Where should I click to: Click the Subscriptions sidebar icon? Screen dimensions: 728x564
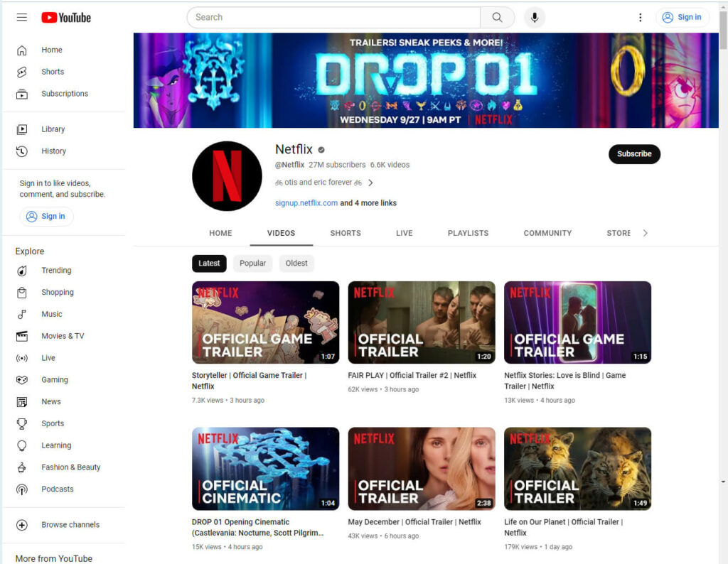pyautogui.click(x=22, y=94)
